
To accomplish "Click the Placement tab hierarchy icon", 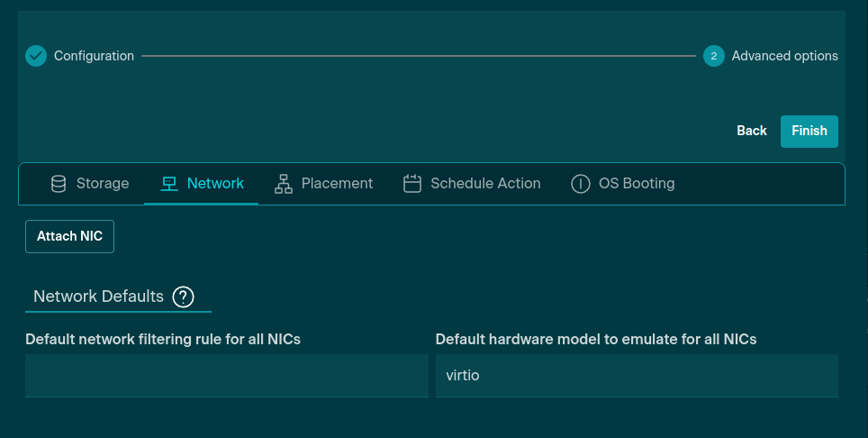I will (x=284, y=184).
